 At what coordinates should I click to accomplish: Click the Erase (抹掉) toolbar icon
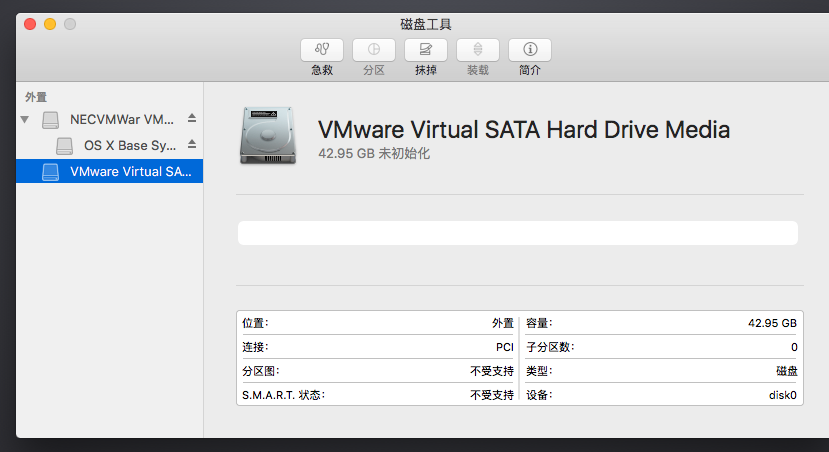click(x=426, y=49)
